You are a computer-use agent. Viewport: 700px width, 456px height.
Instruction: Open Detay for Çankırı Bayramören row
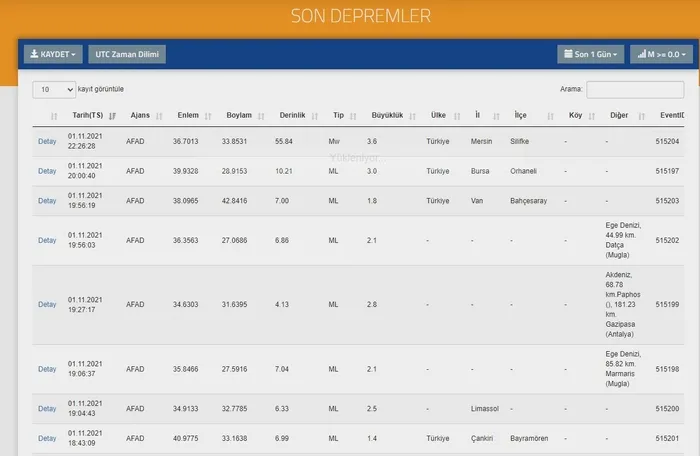pyautogui.click(x=47, y=438)
